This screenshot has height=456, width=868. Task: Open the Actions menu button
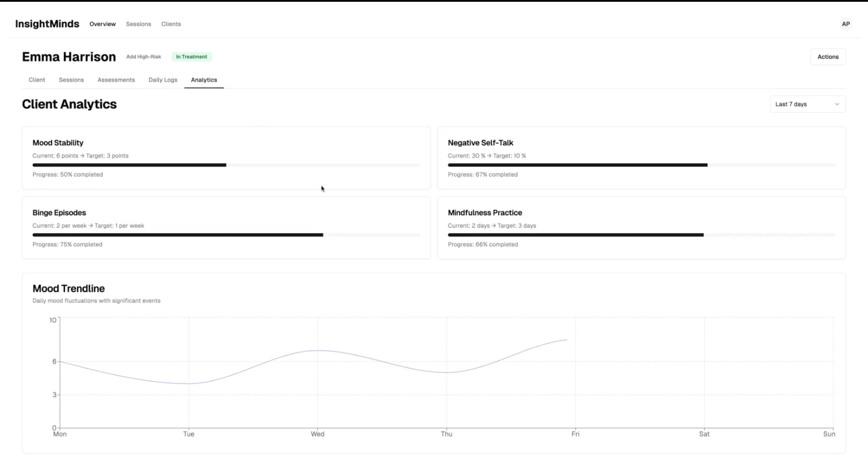point(828,57)
